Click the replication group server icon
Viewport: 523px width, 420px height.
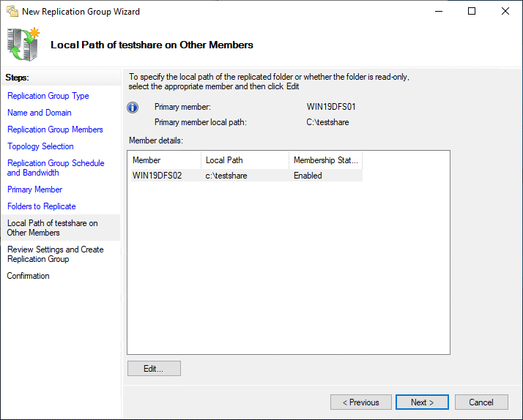point(23,44)
